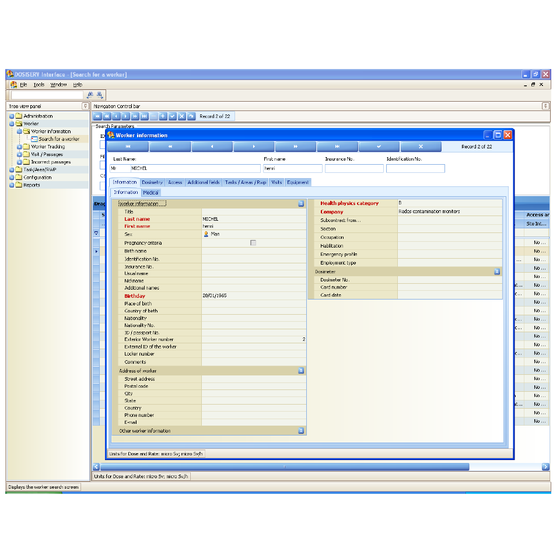The image size is (560, 560).
Task: Click the search binoculars icon in toolbar
Action: click(x=90, y=95)
